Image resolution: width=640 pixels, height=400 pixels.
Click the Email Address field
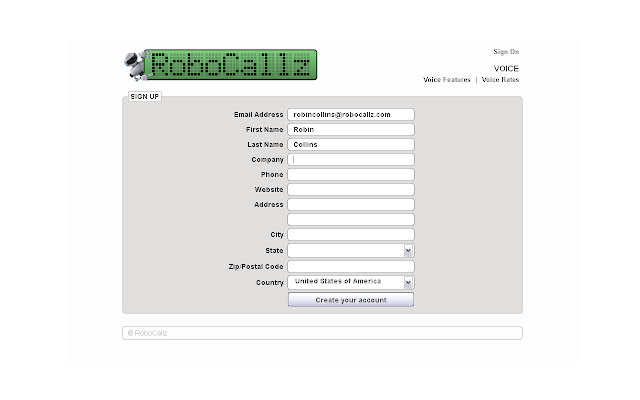(x=351, y=115)
